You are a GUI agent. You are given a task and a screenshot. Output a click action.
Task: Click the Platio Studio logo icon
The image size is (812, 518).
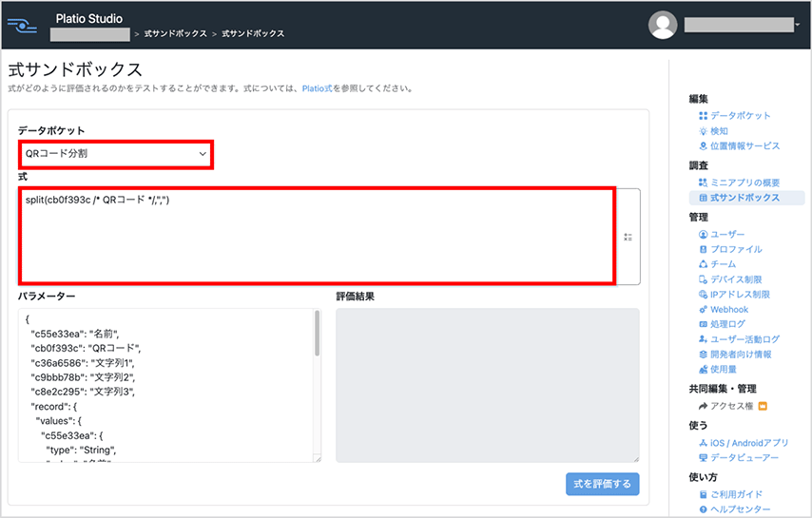pos(28,25)
